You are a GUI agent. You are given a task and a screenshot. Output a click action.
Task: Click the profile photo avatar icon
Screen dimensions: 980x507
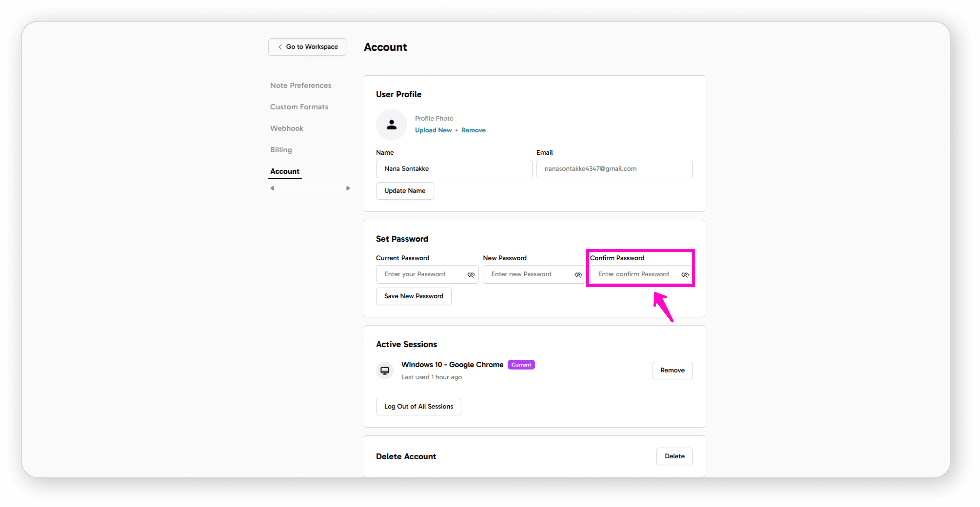click(x=391, y=124)
